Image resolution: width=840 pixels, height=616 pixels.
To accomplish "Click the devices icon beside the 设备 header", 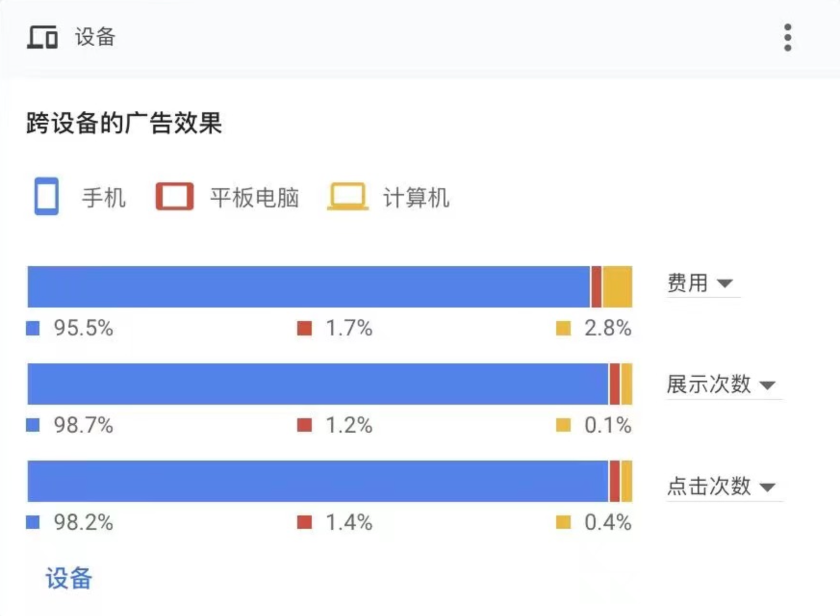I will click(x=42, y=37).
